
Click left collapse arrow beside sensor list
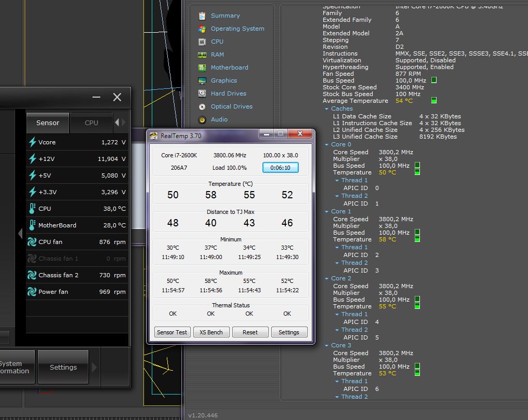click(20, 234)
